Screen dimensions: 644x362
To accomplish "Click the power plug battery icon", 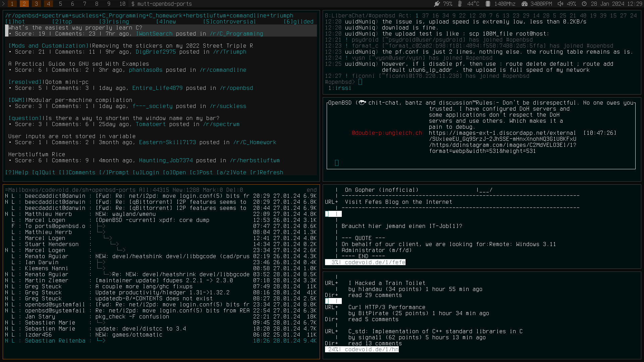I will (437, 4).
